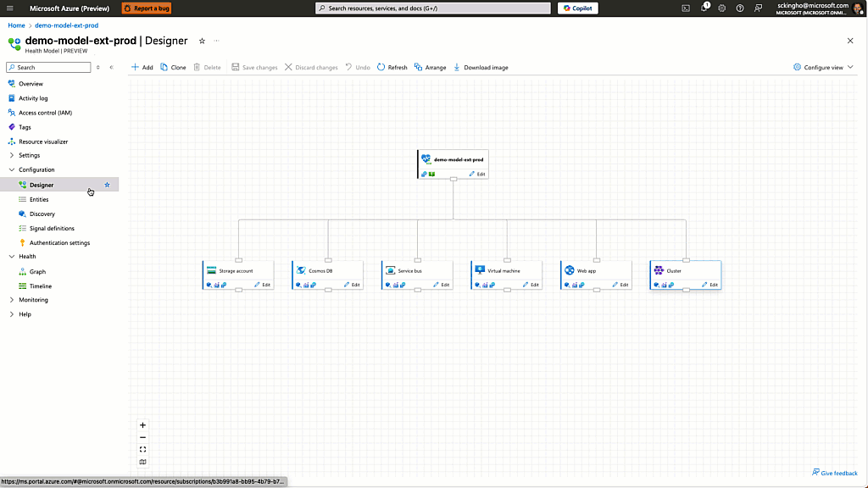Expand the Settings section
Image resolution: width=868 pixels, height=488 pixels.
(12, 156)
